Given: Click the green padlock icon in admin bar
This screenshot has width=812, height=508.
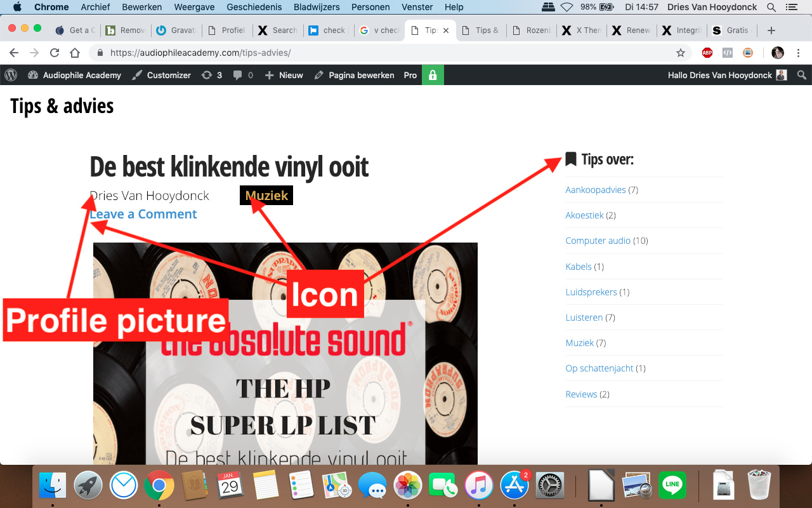Looking at the screenshot, I should click(x=433, y=75).
